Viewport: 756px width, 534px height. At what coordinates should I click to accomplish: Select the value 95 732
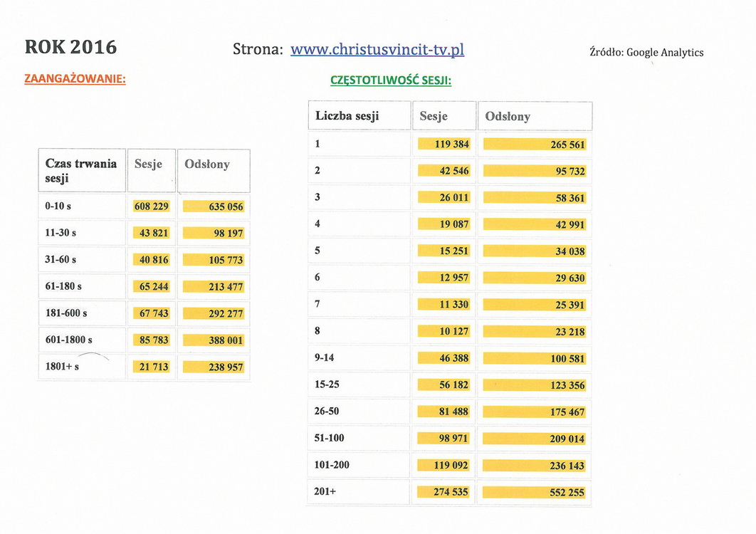(x=570, y=172)
